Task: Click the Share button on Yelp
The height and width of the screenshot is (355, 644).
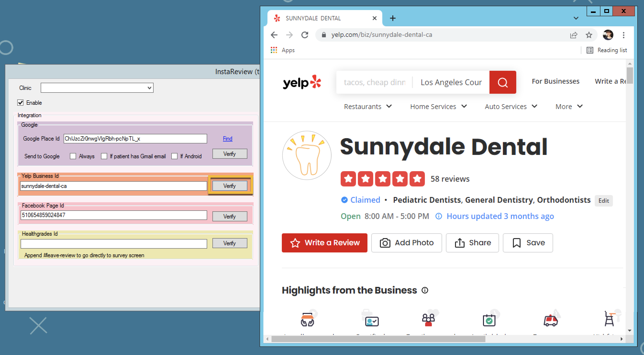Action: pos(472,243)
